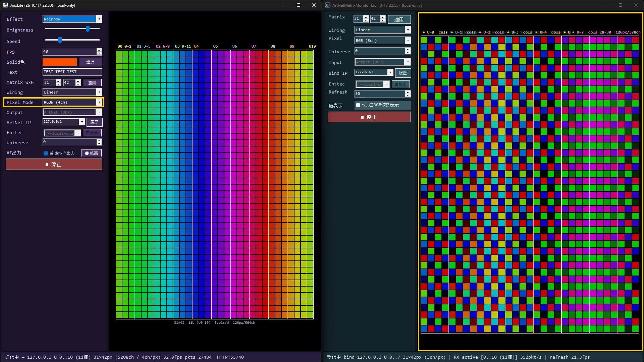Click Monitor Matrix height field showing 42

pyautogui.click(x=378, y=19)
